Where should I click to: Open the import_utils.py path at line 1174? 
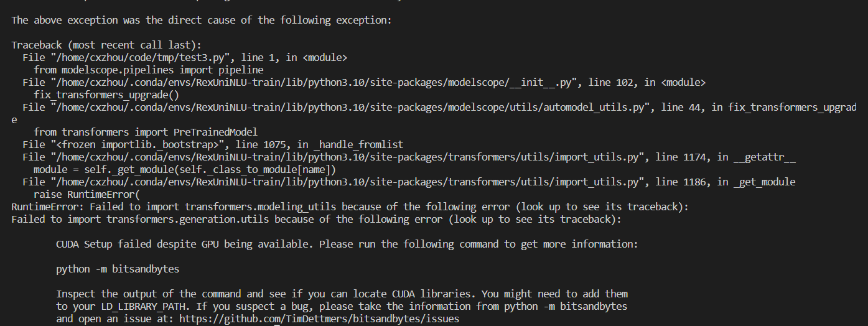coord(343,157)
